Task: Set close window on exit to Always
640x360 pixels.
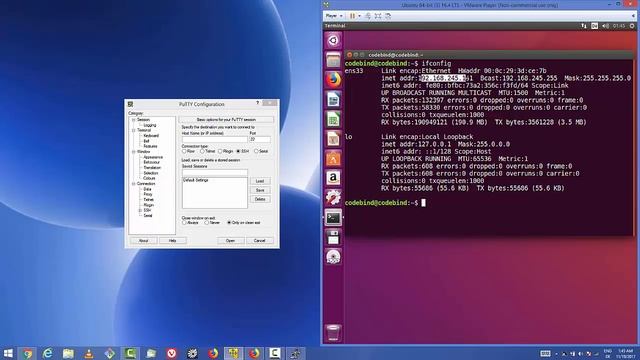Action: pos(184,223)
